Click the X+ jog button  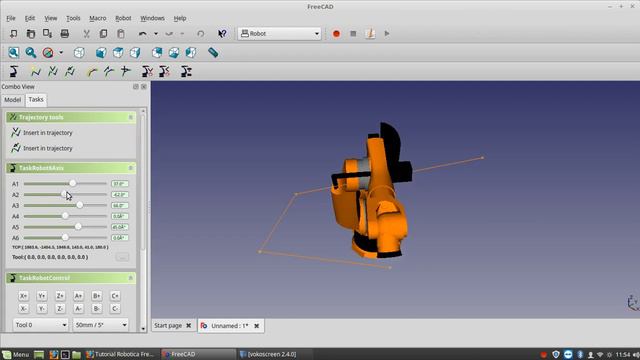point(23,296)
